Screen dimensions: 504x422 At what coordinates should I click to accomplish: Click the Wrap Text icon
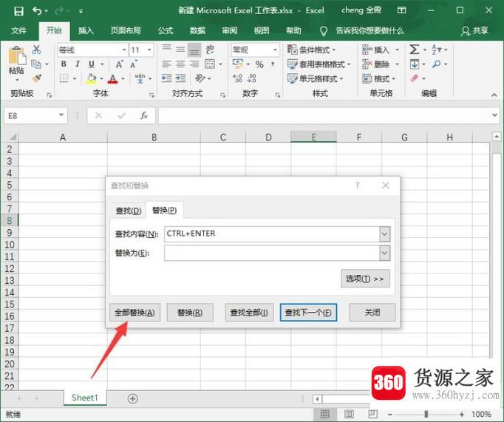[x=210, y=50]
